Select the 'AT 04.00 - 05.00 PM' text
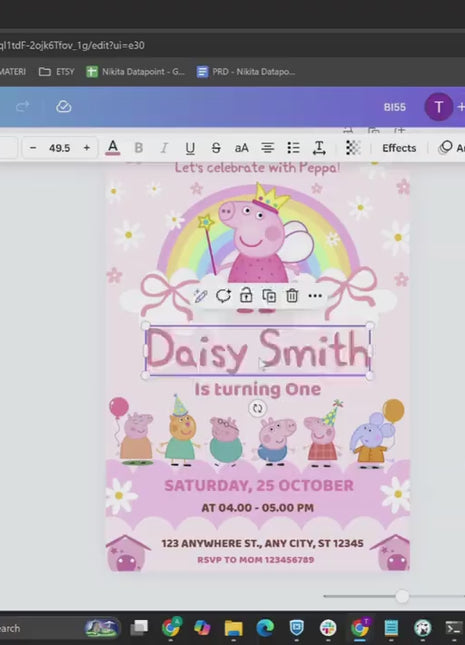This screenshot has height=645, width=465. pyautogui.click(x=258, y=508)
